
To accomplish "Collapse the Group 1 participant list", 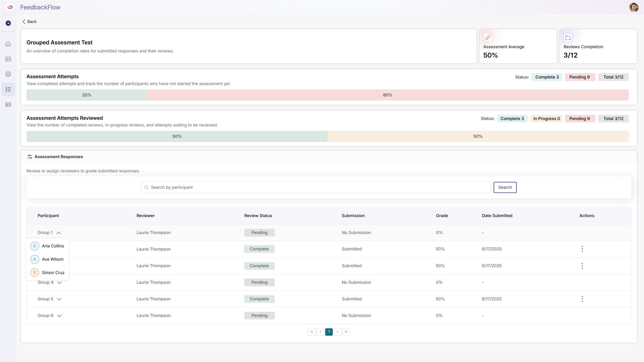I will 59,233.
